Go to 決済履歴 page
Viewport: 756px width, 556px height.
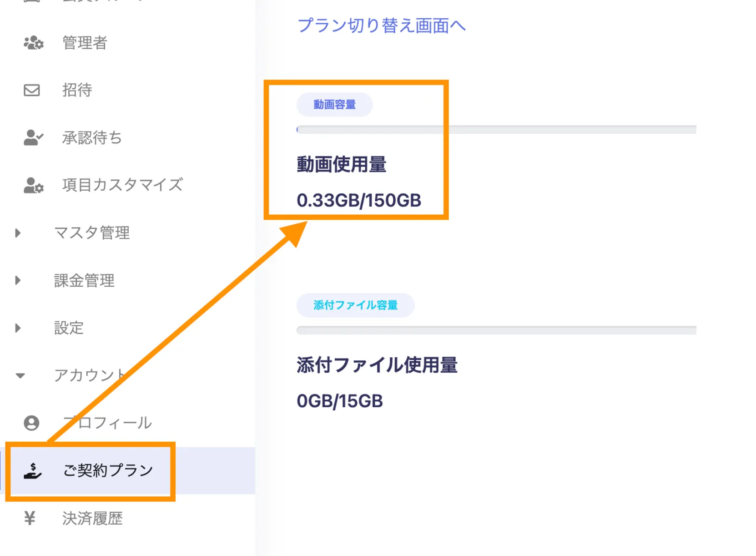pyautogui.click(x=92, y=518)
